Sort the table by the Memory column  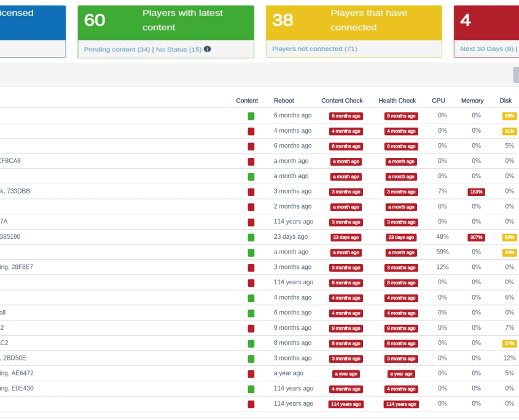472,101
